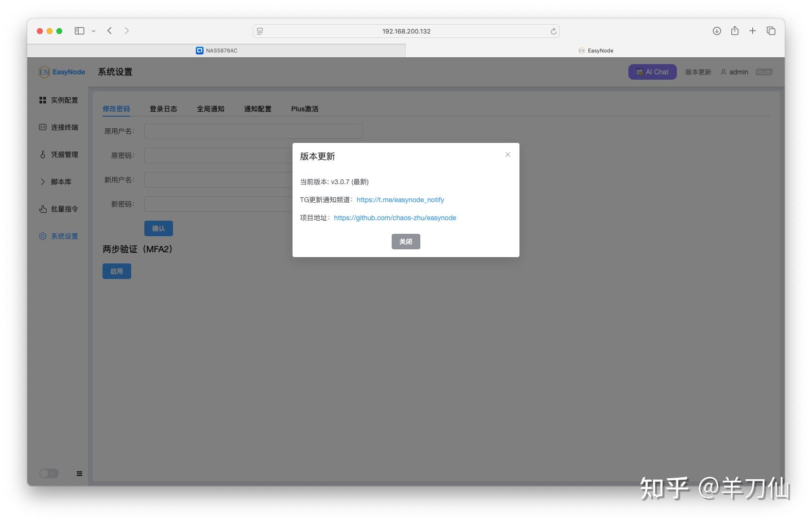812x522 pixels.
Task: Select 连接终端 from the sidebar
Action: point(64,127)
